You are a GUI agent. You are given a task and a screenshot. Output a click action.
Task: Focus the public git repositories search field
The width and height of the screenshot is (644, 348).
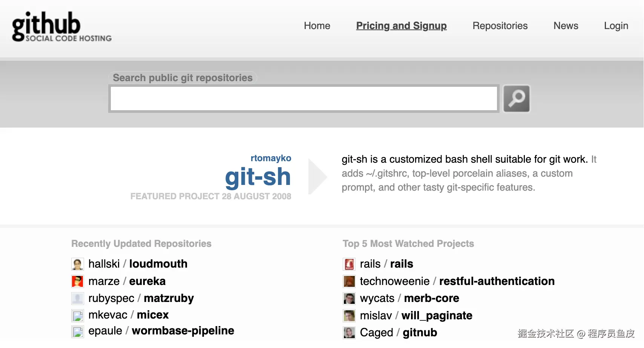[x=304, y=99]
